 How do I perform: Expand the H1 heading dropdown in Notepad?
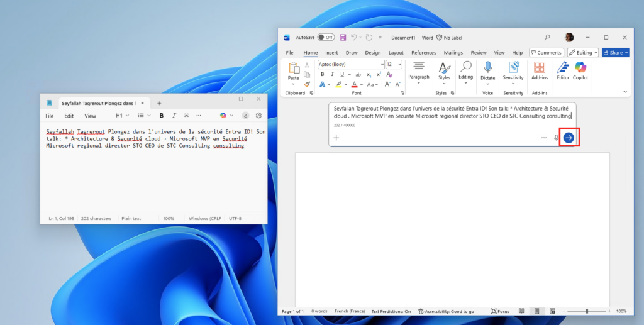point(123,116)
